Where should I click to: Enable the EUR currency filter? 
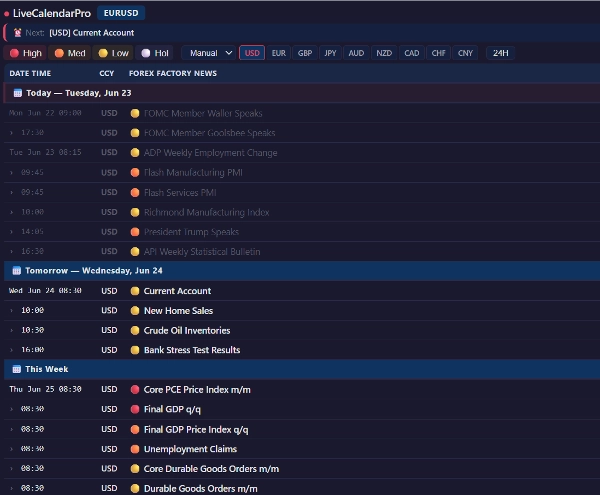coord(279,53)
